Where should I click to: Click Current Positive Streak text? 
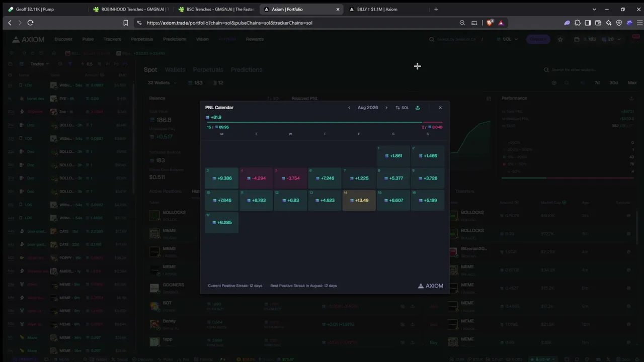click(235, 286)
